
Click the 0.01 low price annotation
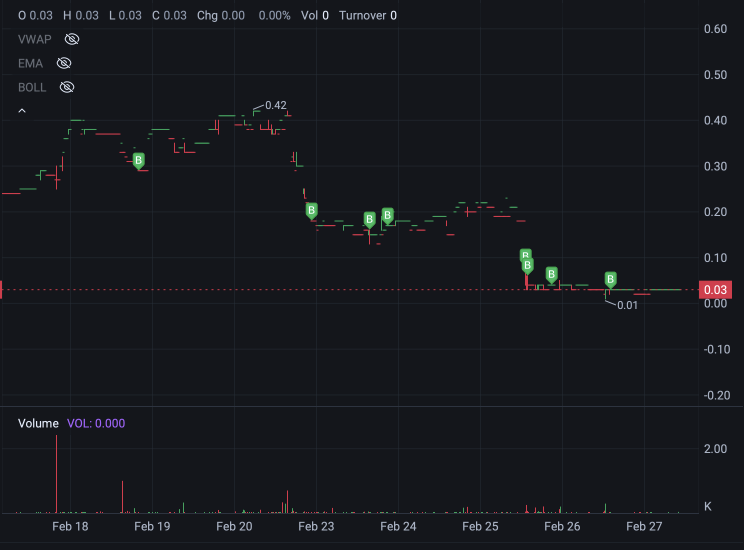(627, 306)
